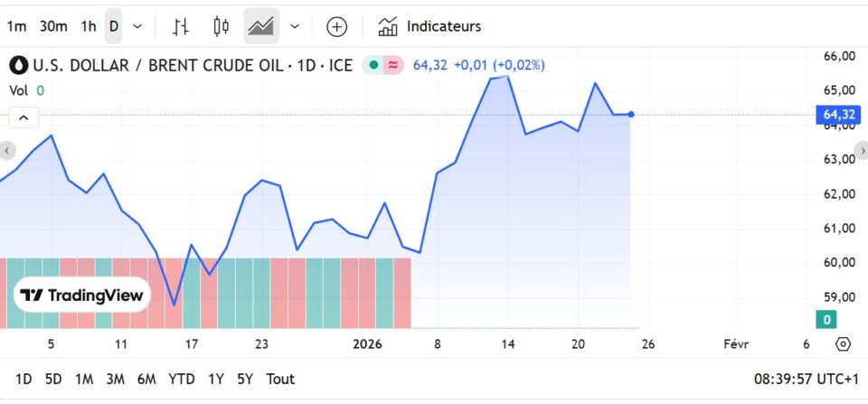
Task: Click the compare or add symbol icon
Action: tap(336, 26)
